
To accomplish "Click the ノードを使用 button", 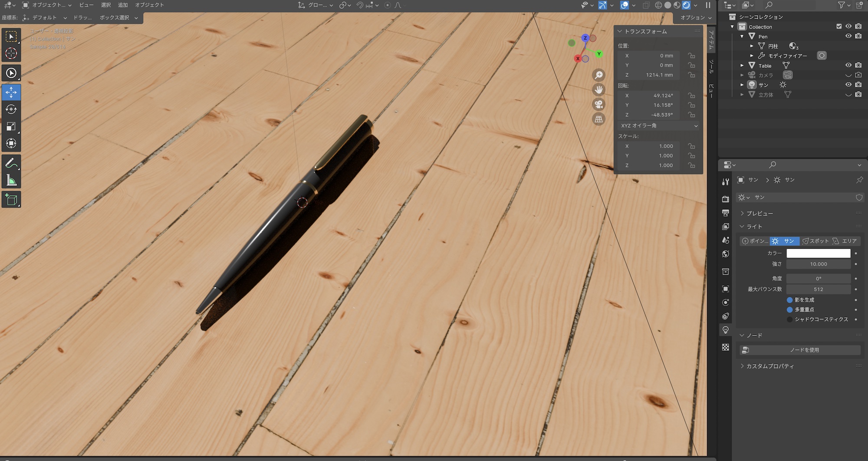I will pyautogui.click(x=800, y=350).
